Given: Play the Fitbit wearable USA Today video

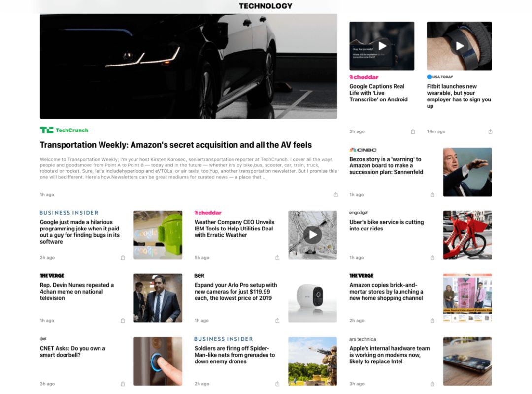Looking at the screenshot, I should point(460,46).
